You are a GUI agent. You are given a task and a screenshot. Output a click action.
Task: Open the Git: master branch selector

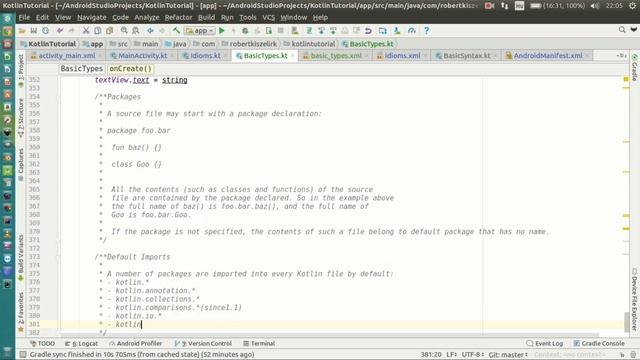click(508, 354)
